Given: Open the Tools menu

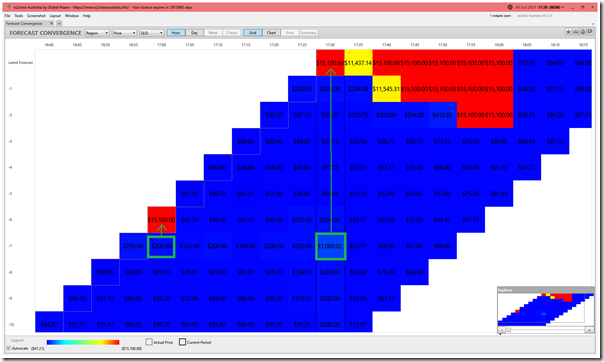Looking at the screenshot, I should (19, 16).
